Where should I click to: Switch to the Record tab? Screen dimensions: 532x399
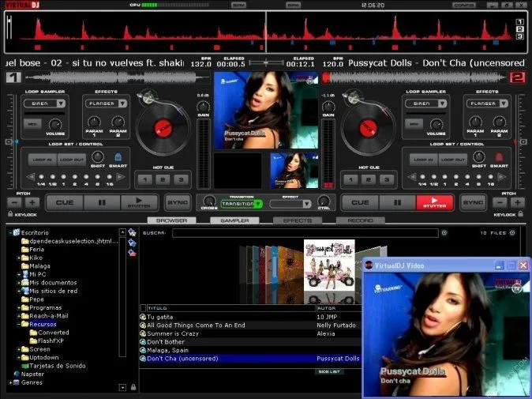click(360, 220)
